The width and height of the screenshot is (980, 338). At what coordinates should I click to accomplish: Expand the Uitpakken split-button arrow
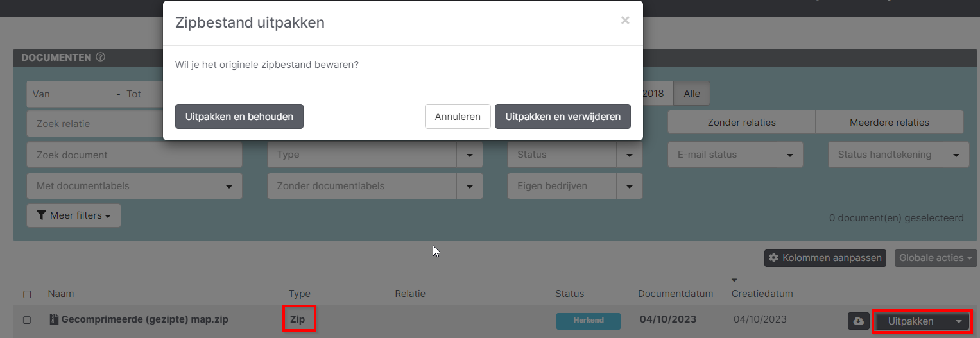(x=959, y=321)
